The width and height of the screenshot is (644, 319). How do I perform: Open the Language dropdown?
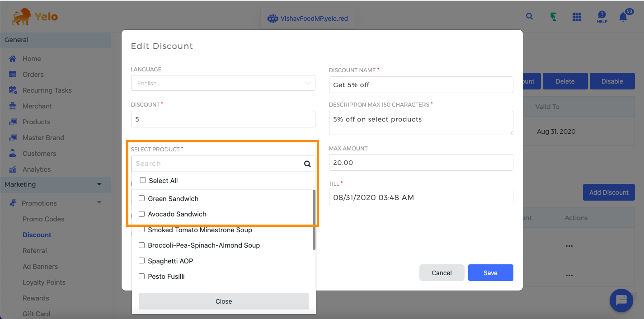(x=223, y=83)
